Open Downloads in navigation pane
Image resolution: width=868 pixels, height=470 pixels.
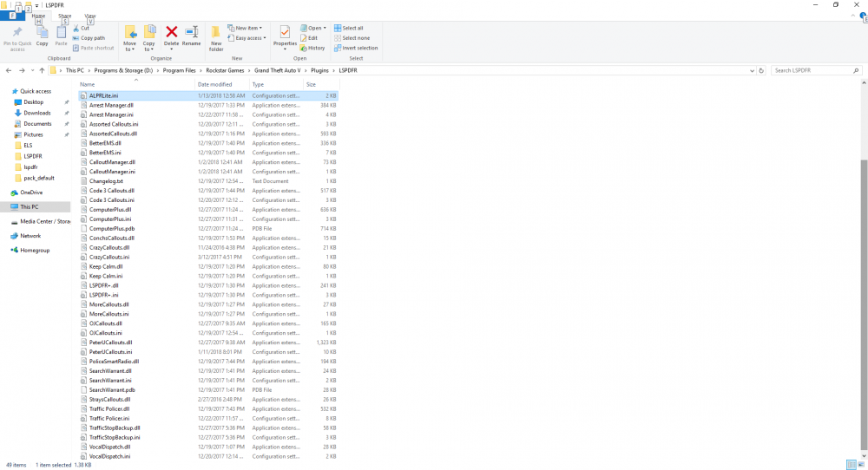37,113
